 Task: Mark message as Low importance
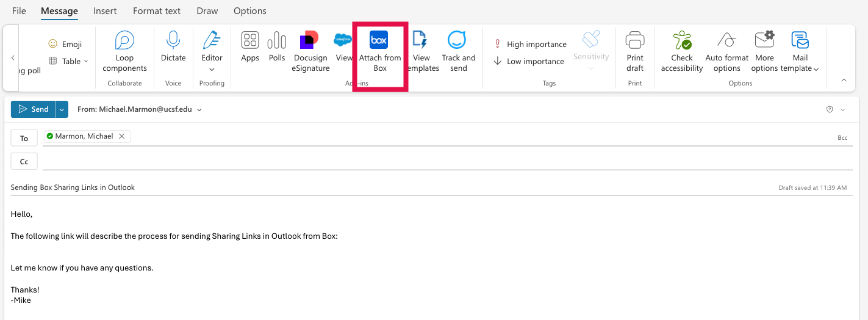pyautogui.click(x=529, y=61)
